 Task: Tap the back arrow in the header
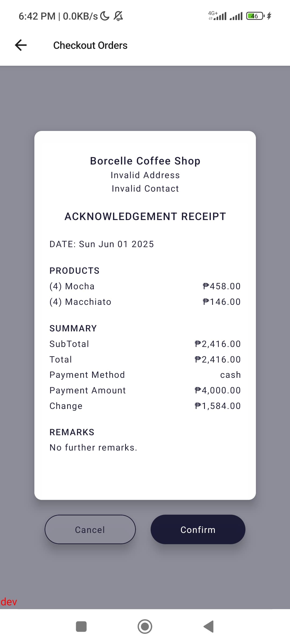21,45
